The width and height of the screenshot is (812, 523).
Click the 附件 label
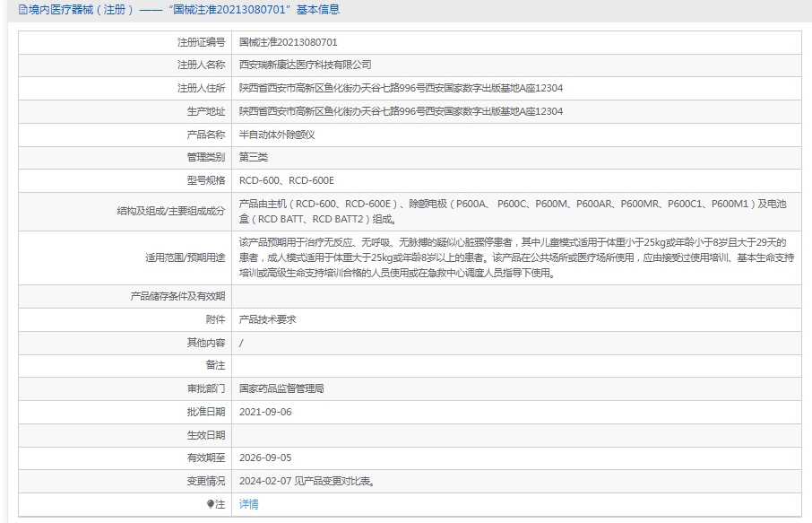[215, 320]
